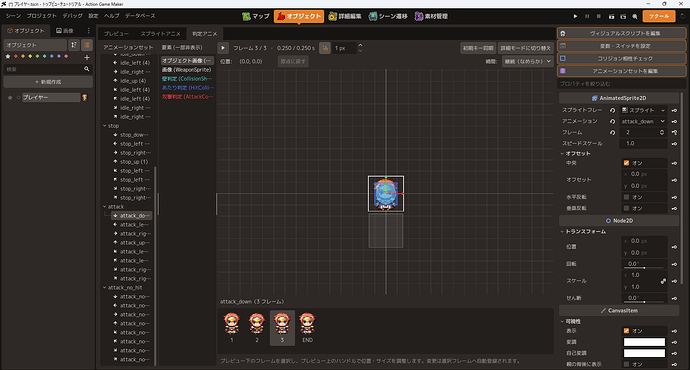
Task: Click the 詳細モードに切り替え button
Action: point(525,48)
